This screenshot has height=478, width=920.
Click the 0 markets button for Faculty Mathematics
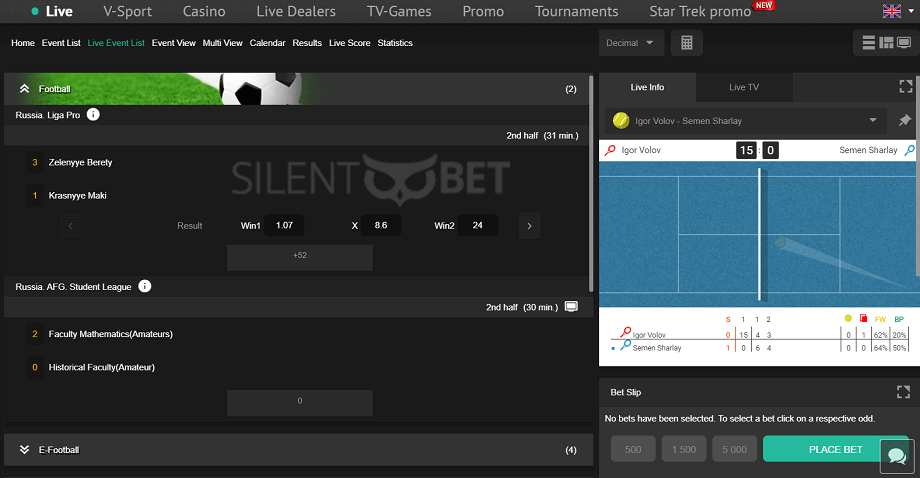pyautogui.click(x=300, y=403)
